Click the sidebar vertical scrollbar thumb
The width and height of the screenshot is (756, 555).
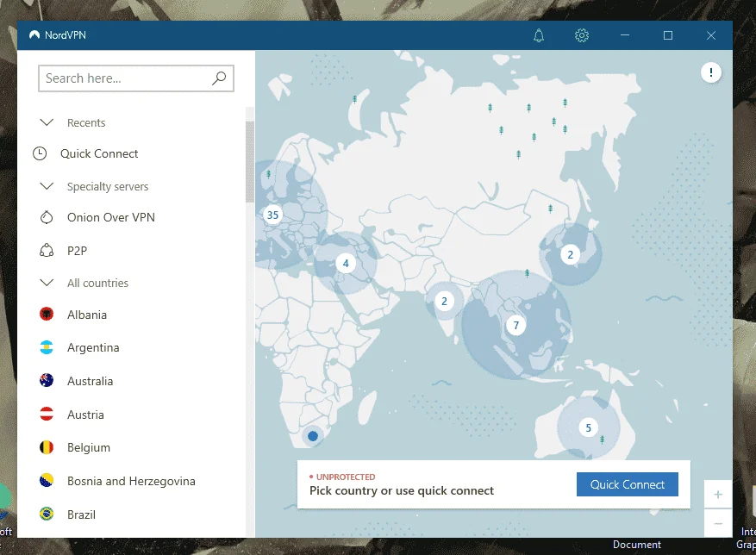click(250, 161)
